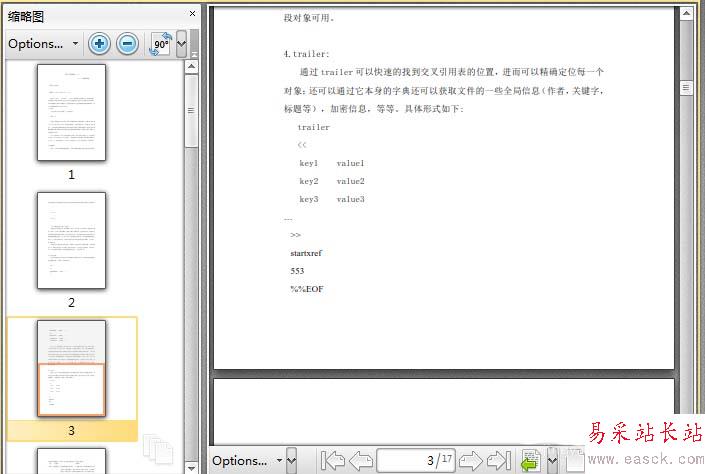Go to next page arrow
Viewport: 705px width, 474px height.
(x=470, y=461)
